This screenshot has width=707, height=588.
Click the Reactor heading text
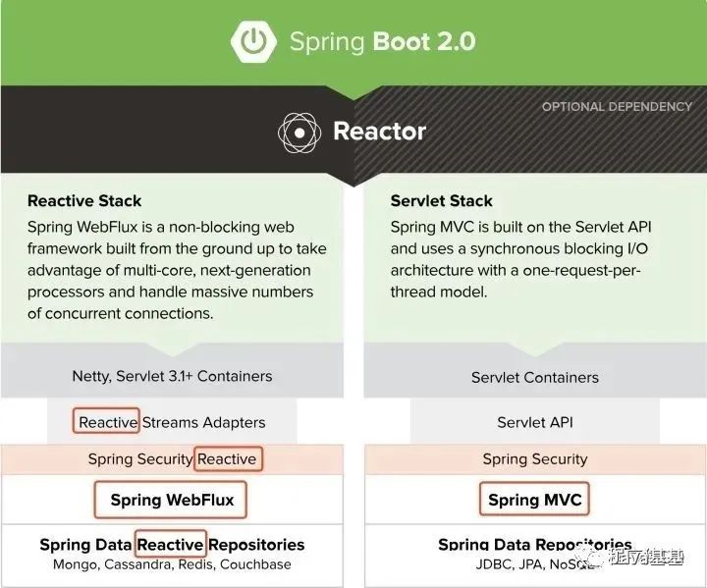tap(379, 132)
